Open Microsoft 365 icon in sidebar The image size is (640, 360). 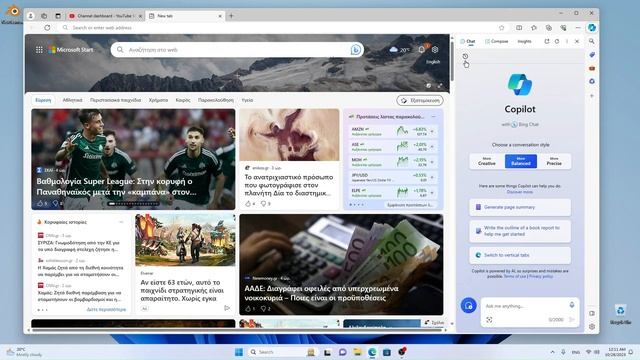pyautogui.click(x=592, y=82)
